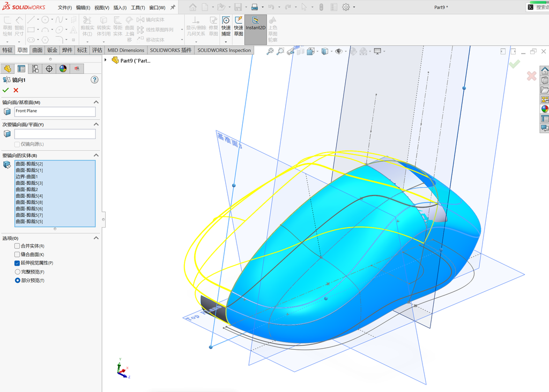
Task: Open PropertyManager help question mark
Action: coord(94,80)
